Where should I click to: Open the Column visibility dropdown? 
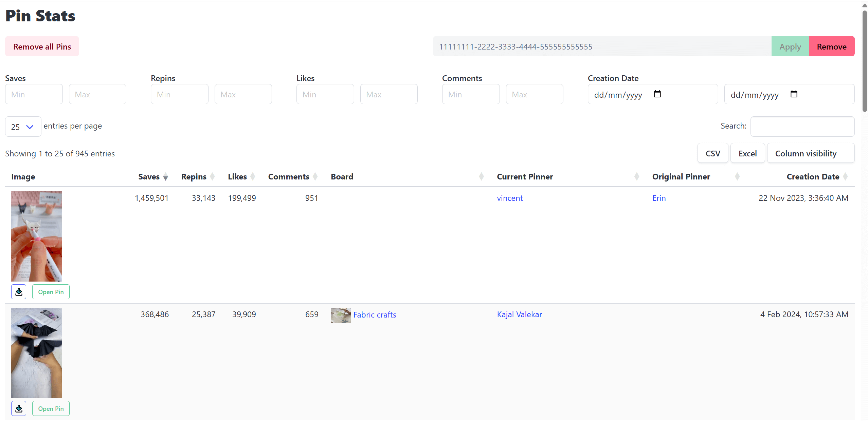pyautogui.click(x=811, y=153)
